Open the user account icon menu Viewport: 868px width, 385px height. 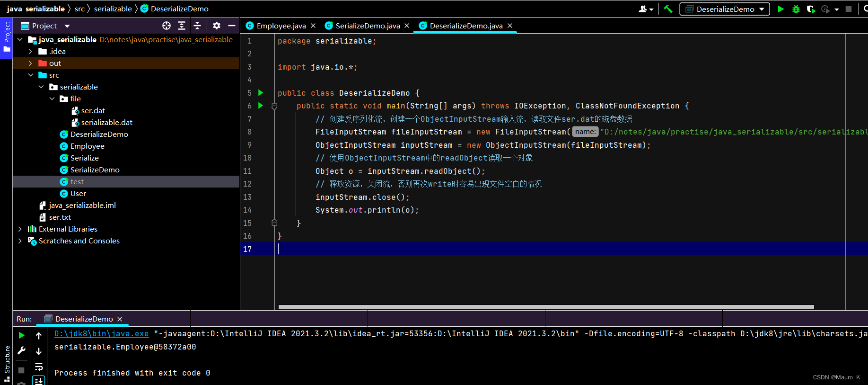click(646, 9)
